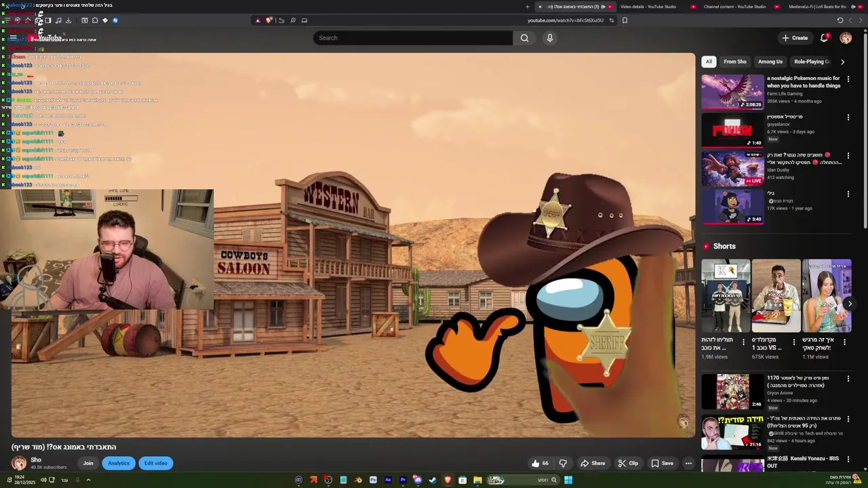Like the video with thumbs up

tap(540, 464)
